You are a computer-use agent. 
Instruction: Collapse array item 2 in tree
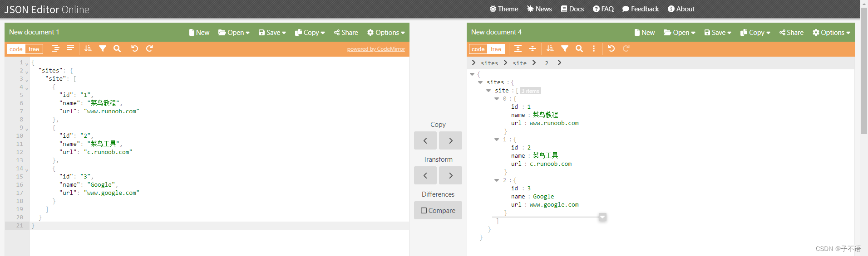[497, 180]
